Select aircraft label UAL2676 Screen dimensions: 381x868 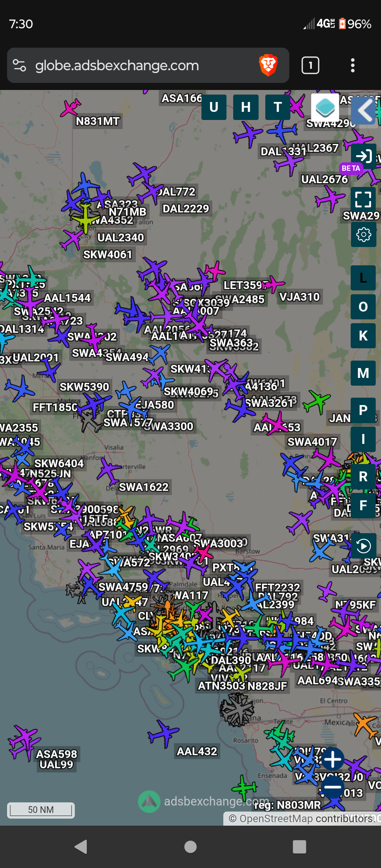[325, 179]
